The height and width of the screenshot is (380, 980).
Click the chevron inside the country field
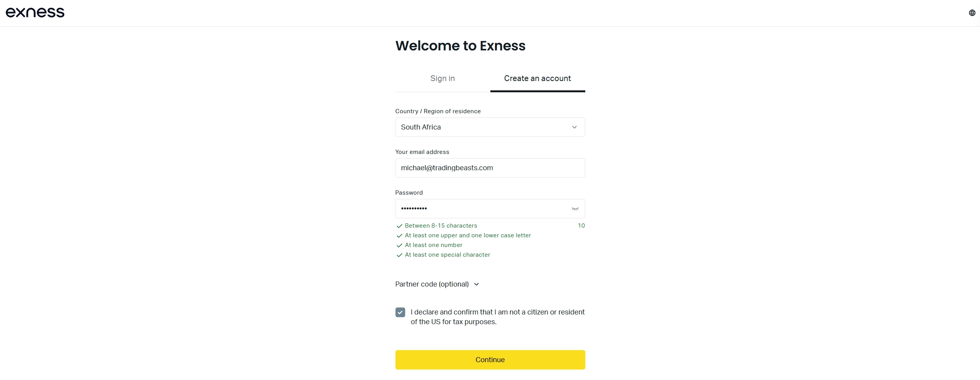coord(574,127)
